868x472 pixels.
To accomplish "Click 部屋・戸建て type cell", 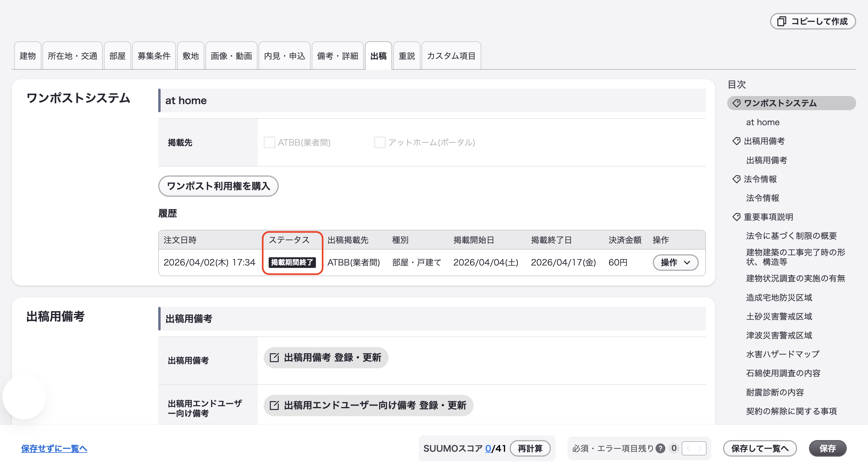I will coord(417,262).
